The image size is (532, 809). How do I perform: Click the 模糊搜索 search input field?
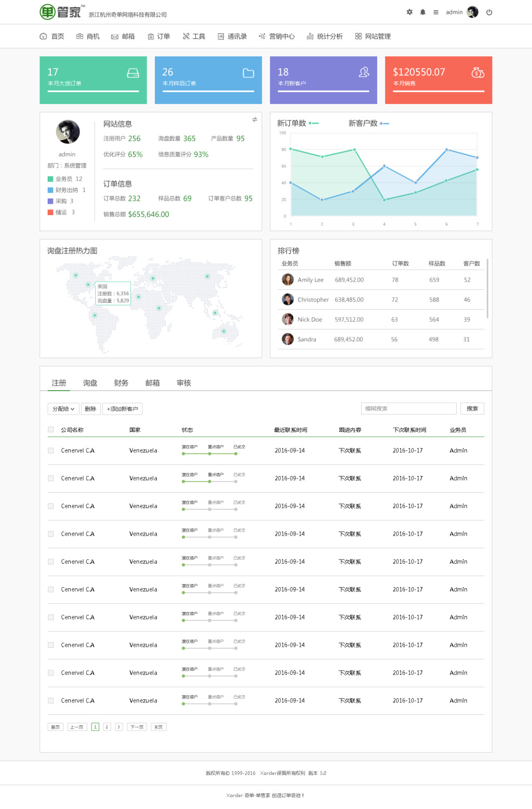408,409
